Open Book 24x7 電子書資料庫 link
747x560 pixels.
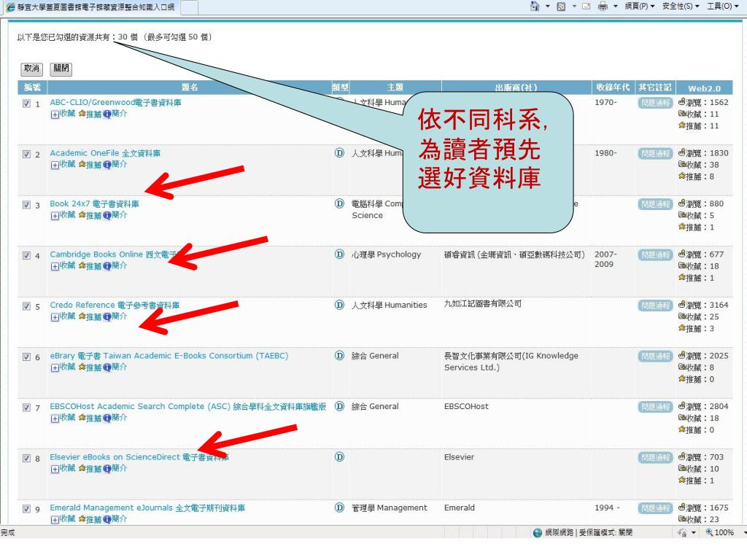click(x=94, y=204)
